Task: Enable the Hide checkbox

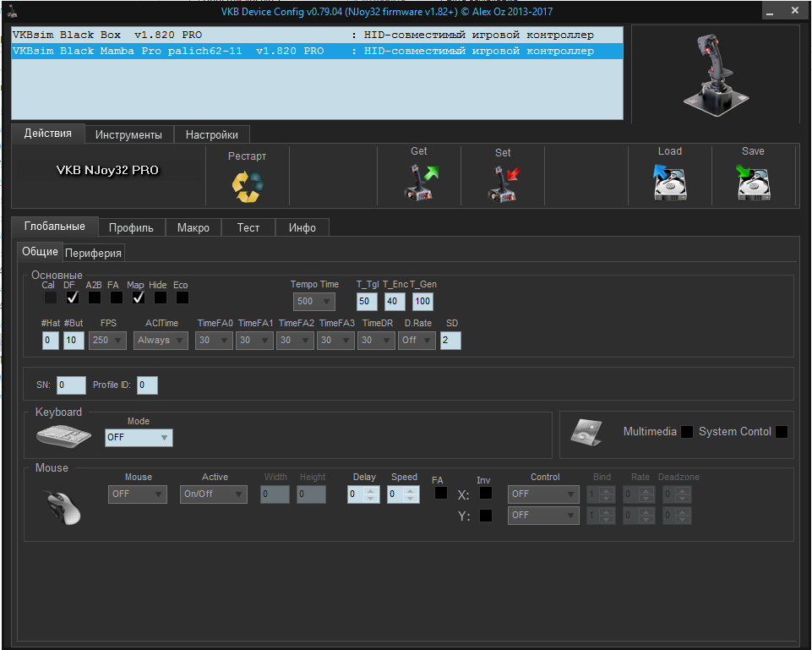Action: click(x=161, y=298)
